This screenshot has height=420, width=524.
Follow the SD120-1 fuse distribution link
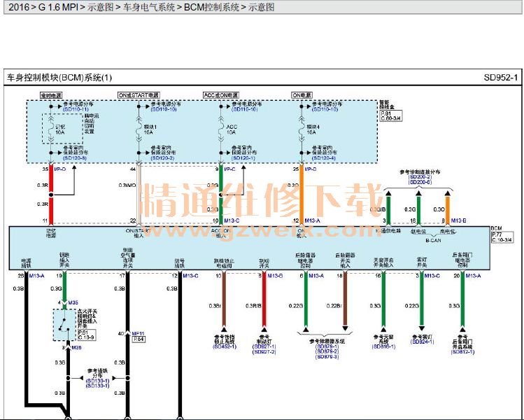pos(243,157)
